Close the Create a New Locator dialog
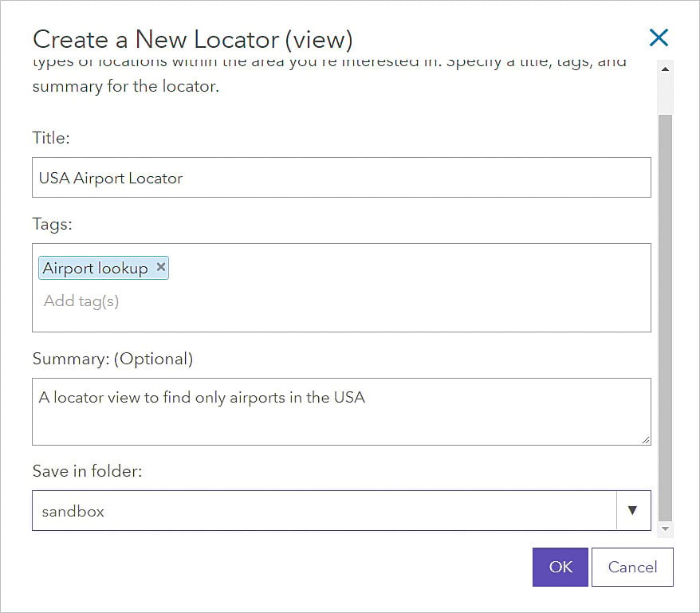Screen dimensions: 700x613 tap(659, 37)
